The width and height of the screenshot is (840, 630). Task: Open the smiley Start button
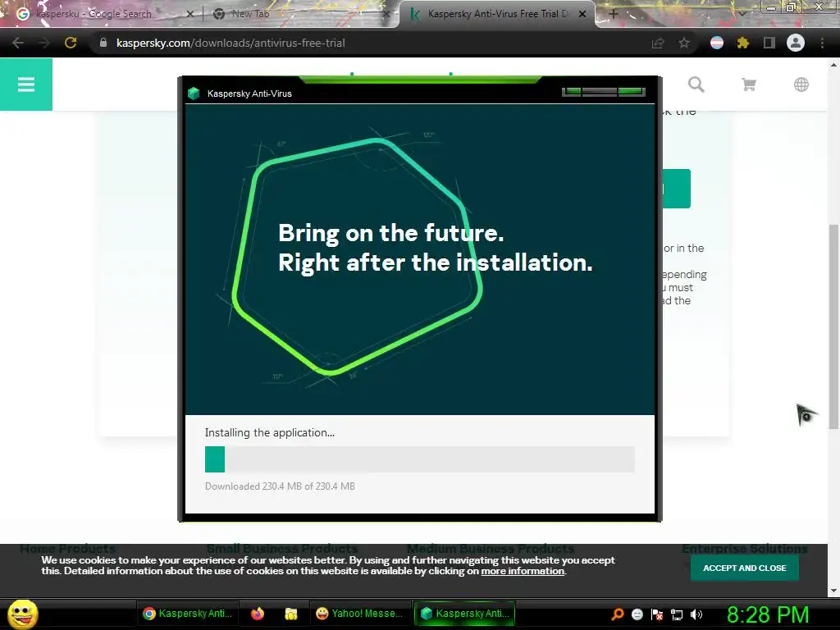(x=22, y=614)
